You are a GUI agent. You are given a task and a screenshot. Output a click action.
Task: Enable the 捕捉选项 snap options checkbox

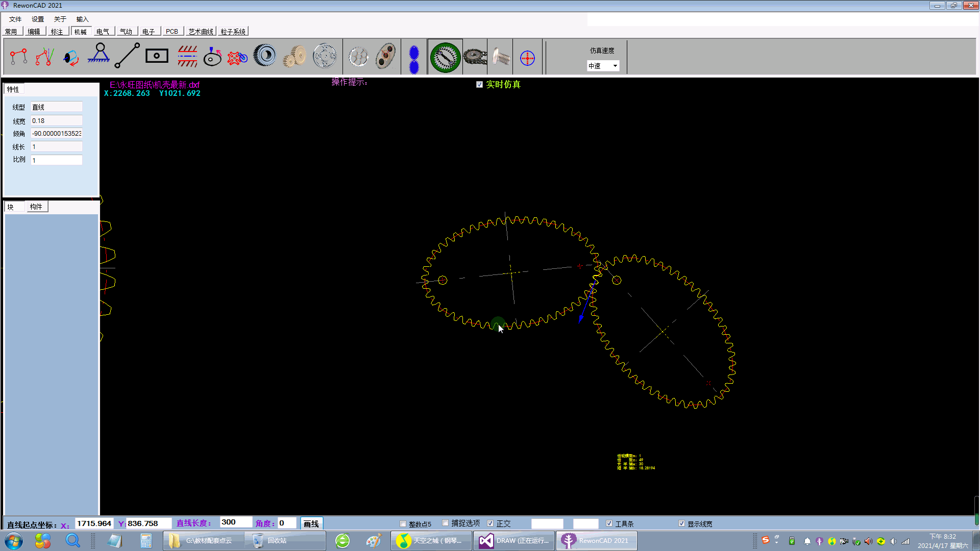coord(445,523)
